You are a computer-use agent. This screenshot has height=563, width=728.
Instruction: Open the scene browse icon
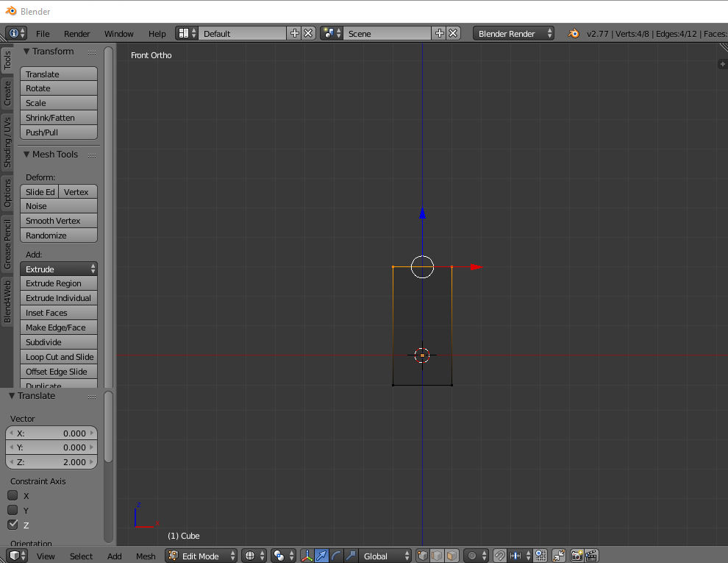pos(332,33)
